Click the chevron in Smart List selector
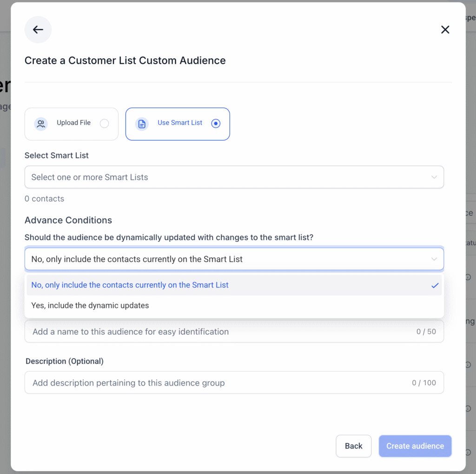The height and width of the screenshot is (474, 476). pyautogui.click(x=434, y=177)
